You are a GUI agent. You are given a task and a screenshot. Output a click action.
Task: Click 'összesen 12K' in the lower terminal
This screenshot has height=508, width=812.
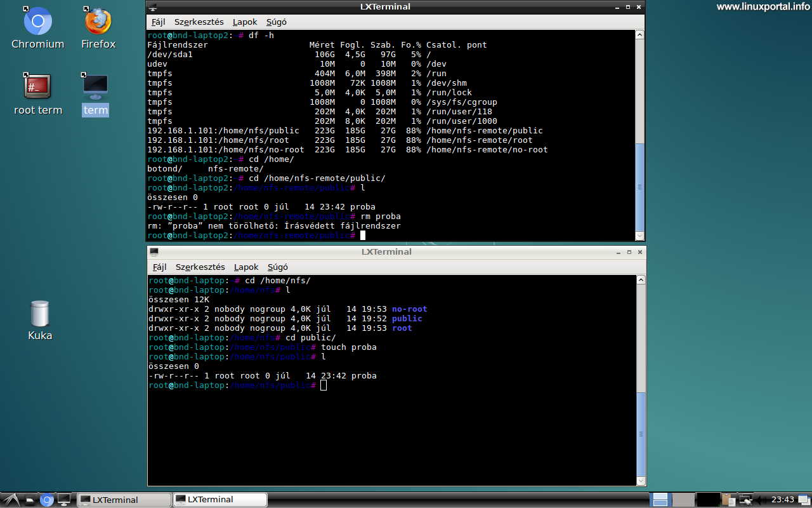179,300
